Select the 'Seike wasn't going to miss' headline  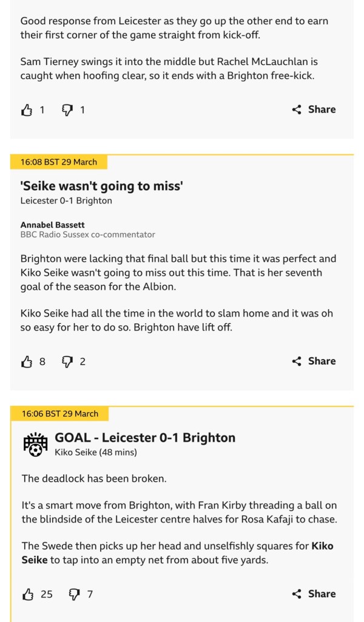click(102, 186)
